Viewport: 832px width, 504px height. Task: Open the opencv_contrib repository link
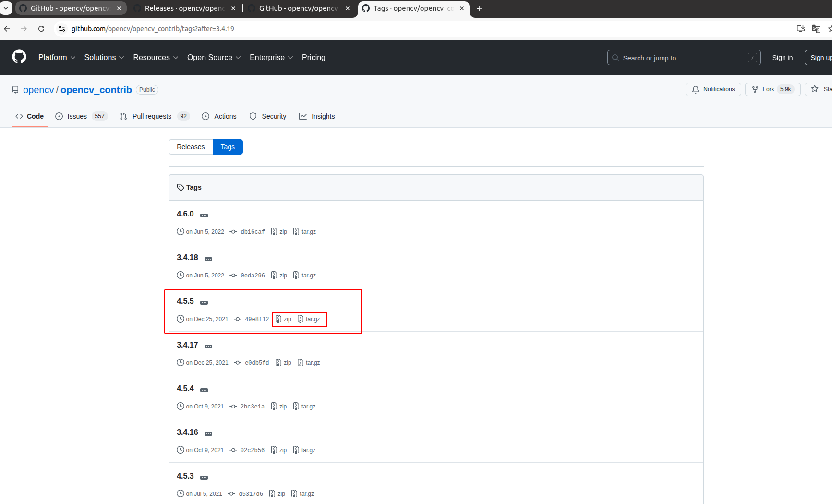point(96,90)
